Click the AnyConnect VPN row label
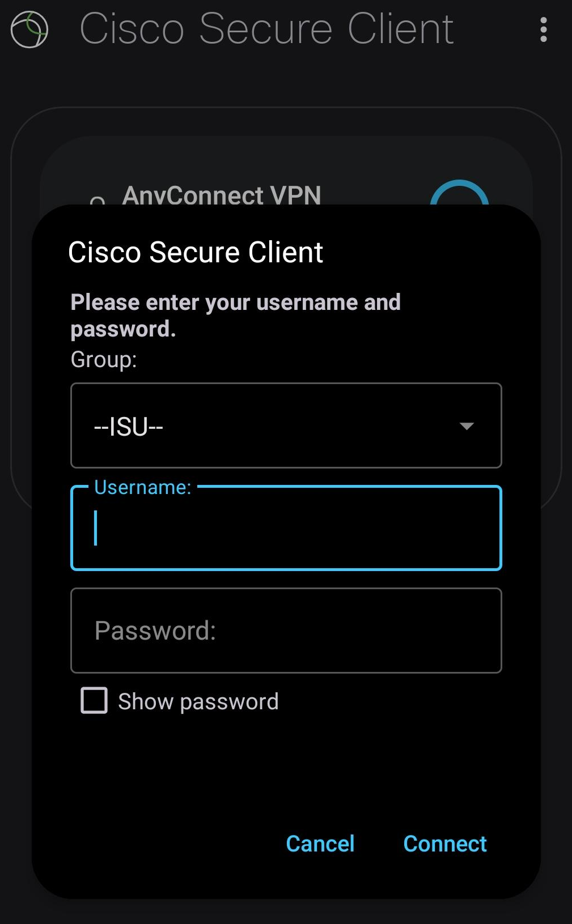The height and width of the screenshot is (924, 572). pyautogui.click(x=222, y=195)
